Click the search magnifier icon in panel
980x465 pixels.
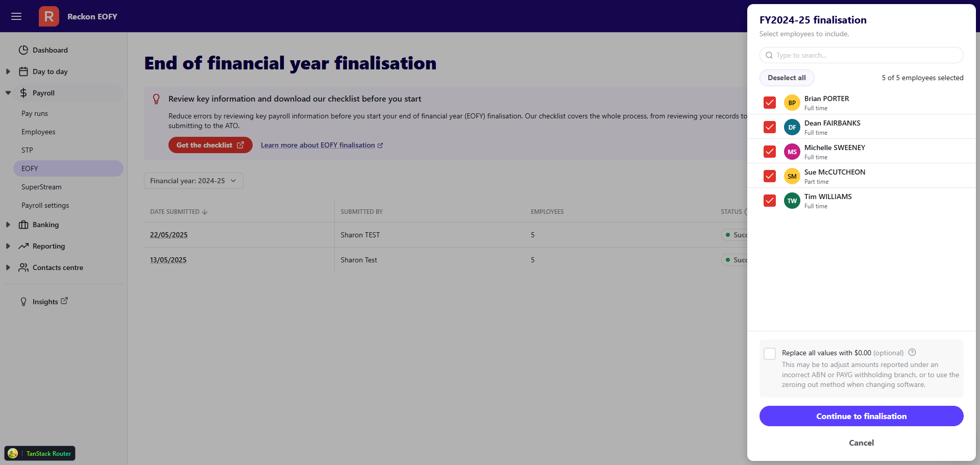(769, 55)
